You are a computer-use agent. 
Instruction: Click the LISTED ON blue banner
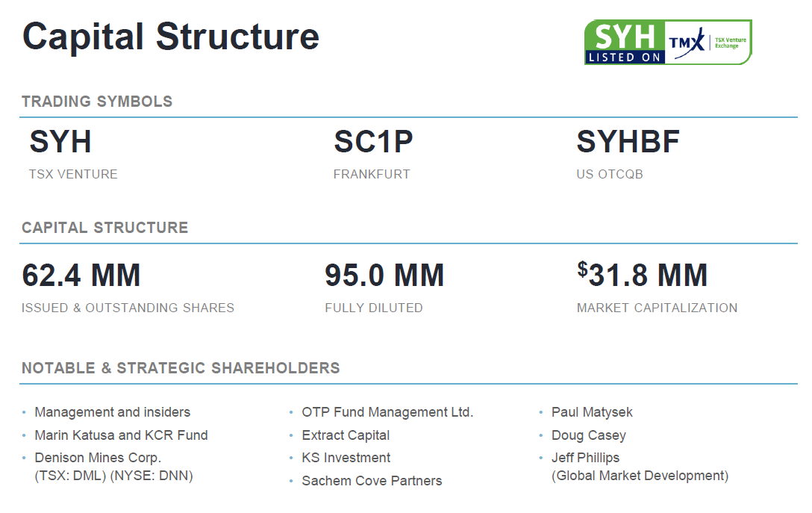pos(624,57)
